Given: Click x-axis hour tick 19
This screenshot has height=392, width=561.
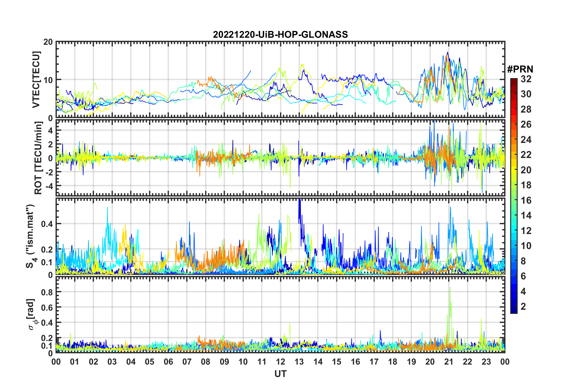Looking at the screenshot, I should click(411, 362).
